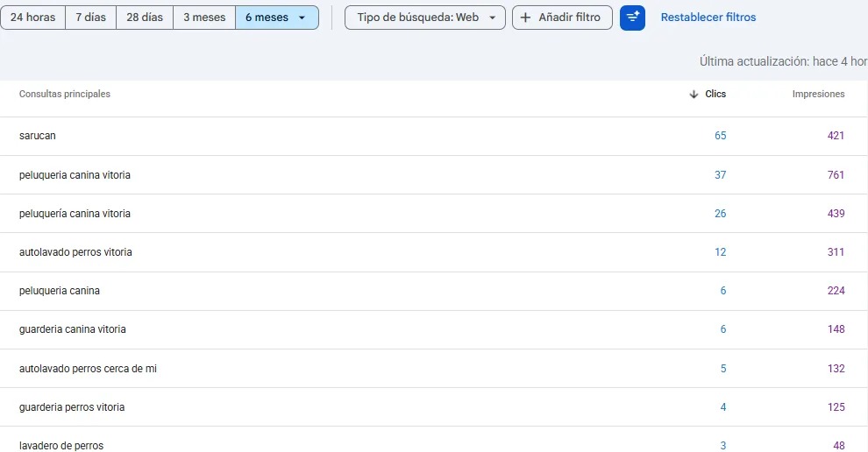The width and height of the screenshot is (868, 452).
Task: Sort by the Impresiones column header
Action: (x=818, y=94)
